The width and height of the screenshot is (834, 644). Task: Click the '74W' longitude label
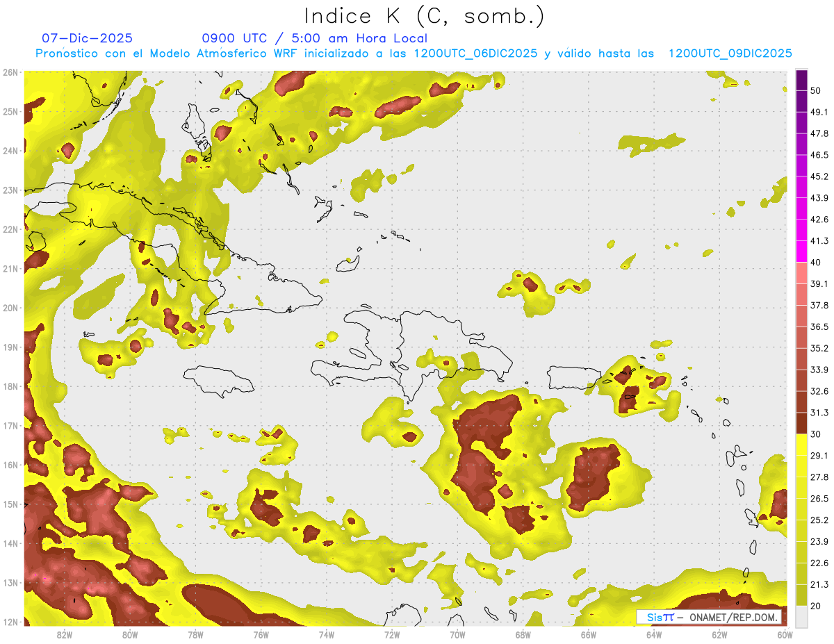[x=327, y=634]
